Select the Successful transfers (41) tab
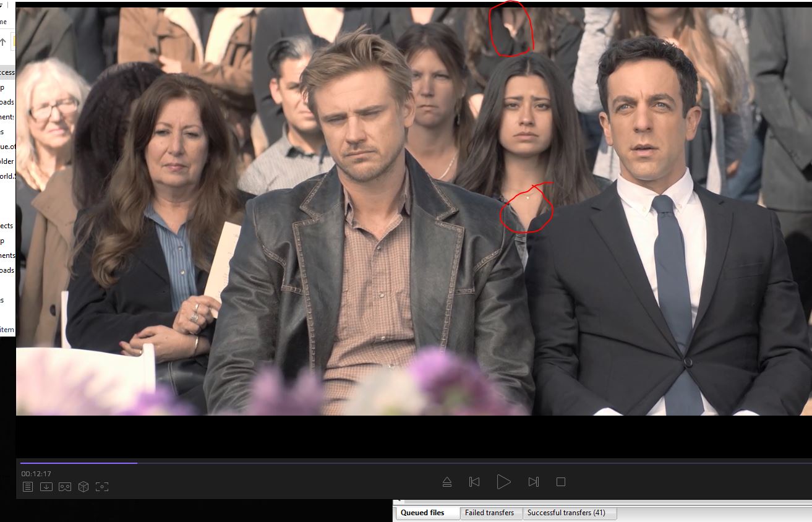Screen dimensions: 812x522 click(566, 513)
